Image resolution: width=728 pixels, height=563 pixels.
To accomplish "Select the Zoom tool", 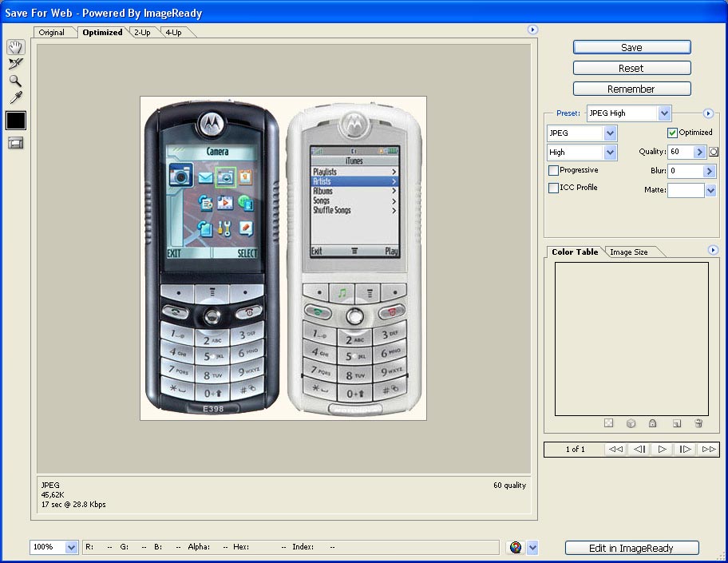I will (x=15, y=81).
